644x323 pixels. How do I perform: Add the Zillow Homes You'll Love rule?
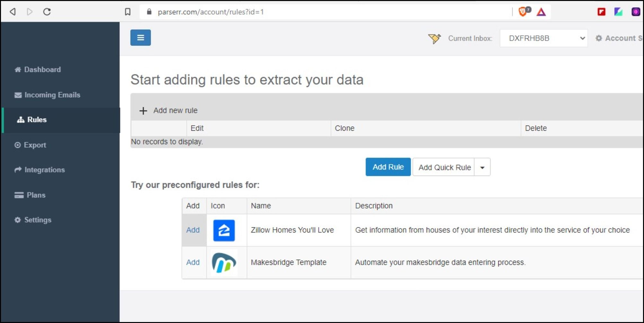[x=193, y=230]
